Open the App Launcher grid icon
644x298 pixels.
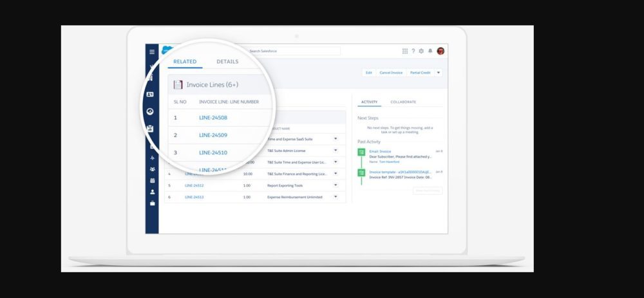coord(405,51)
